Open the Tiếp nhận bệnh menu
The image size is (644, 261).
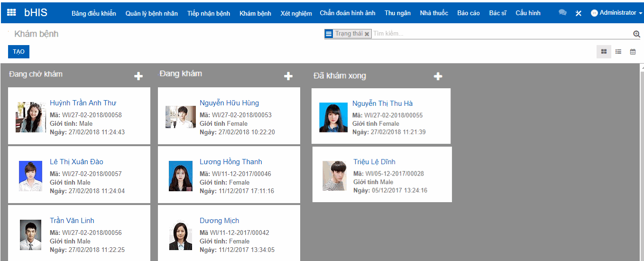point(209,13)
